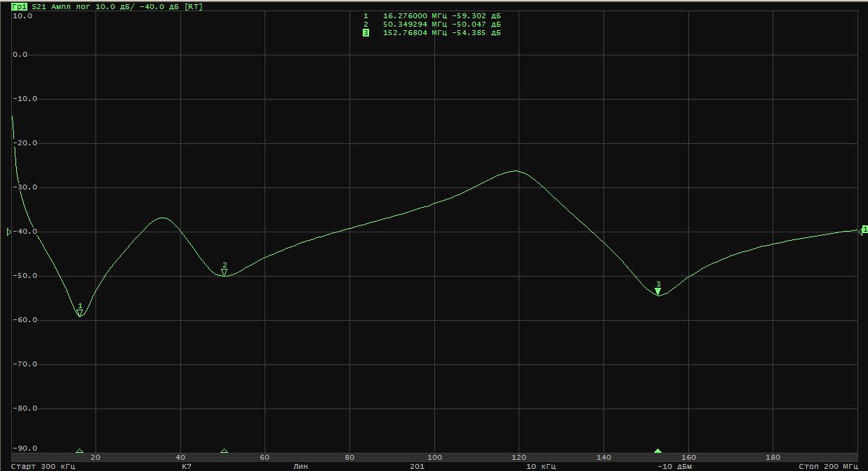Click the active marker 3 number box in readout
This screenshot has width=868, height=471.
tap(366, 32)
